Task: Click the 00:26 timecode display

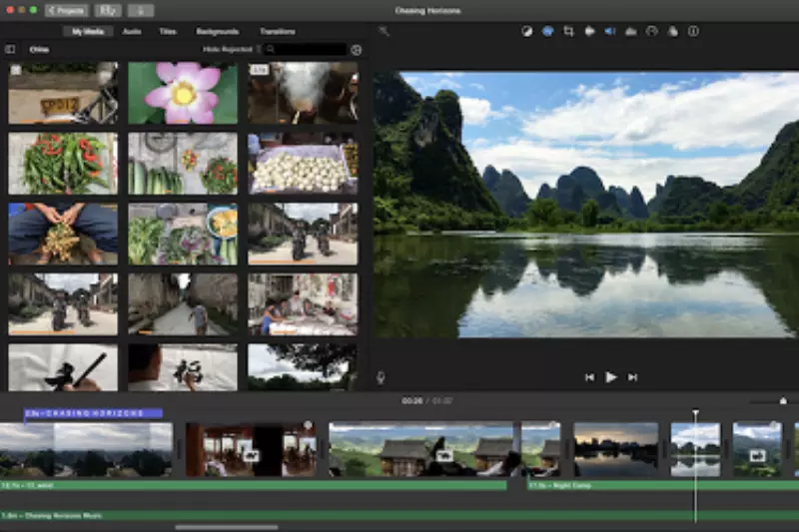Action: point(411,401)
